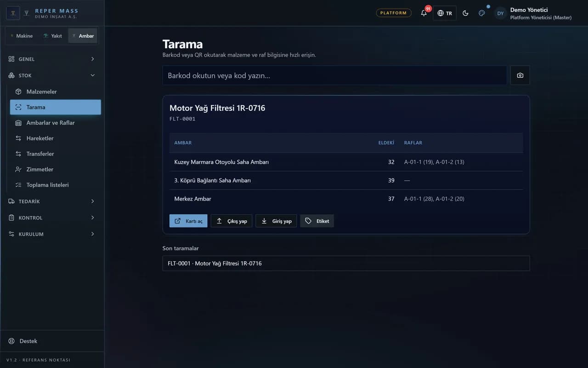The height and width of the screenshot is (368, 588).
Task: Click the Etiket button
Action: click(x=317, y=221)
